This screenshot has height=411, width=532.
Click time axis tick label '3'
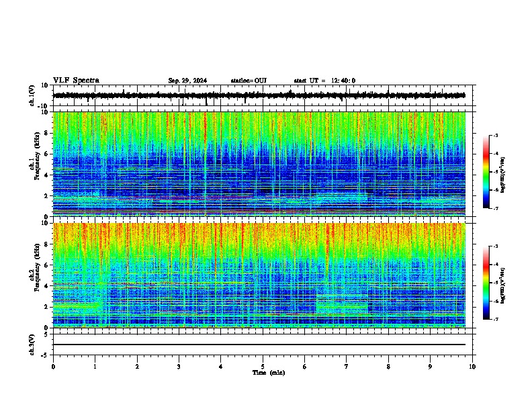179,367
